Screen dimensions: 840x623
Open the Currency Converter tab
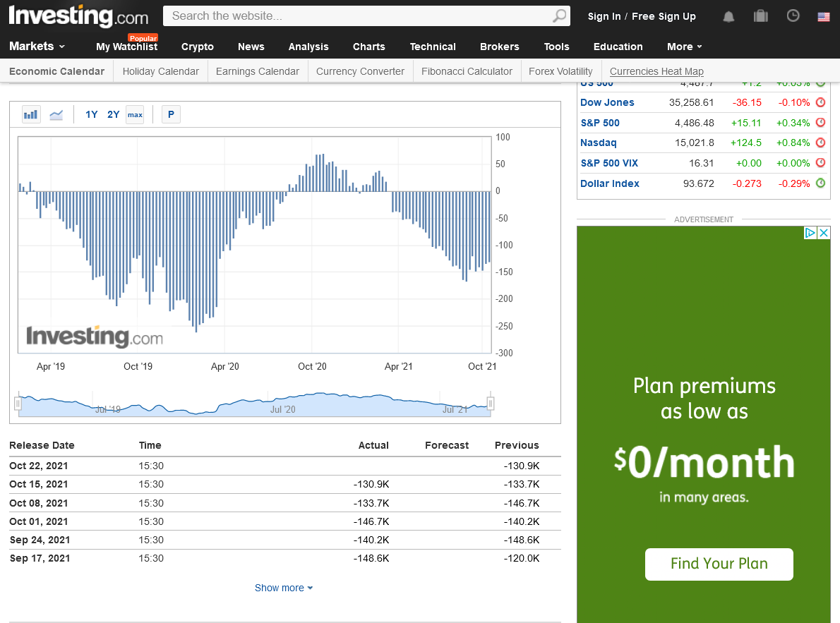pos(360,71)
